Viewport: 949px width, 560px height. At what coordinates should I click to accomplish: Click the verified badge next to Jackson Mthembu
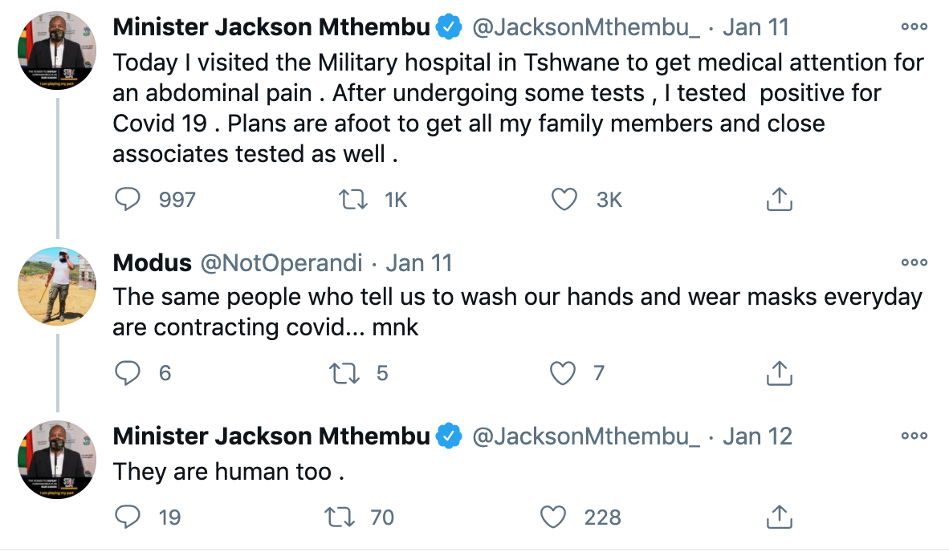447,26
